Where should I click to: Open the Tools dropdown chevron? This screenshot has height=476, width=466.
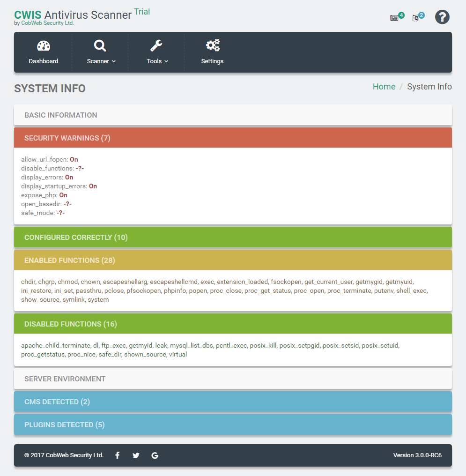[x=166, y=61]
